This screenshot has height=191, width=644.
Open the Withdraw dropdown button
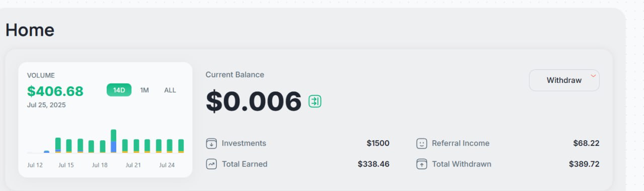[564, 80]
